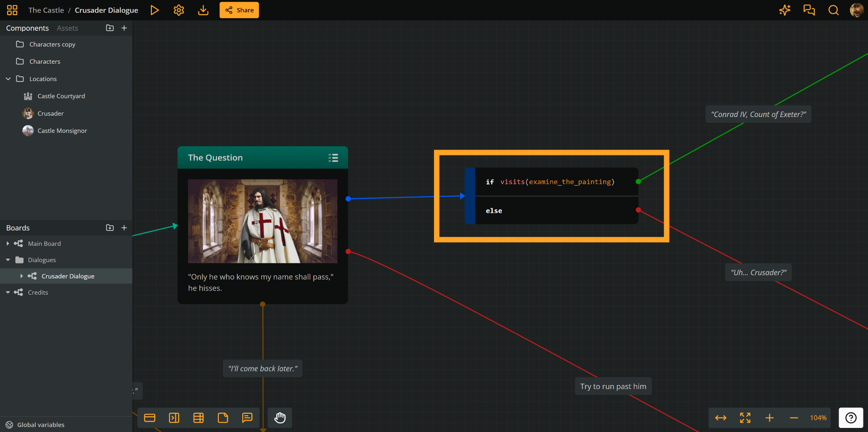
Task: Expand the Main Board arrow
Action: coord(8,244)
